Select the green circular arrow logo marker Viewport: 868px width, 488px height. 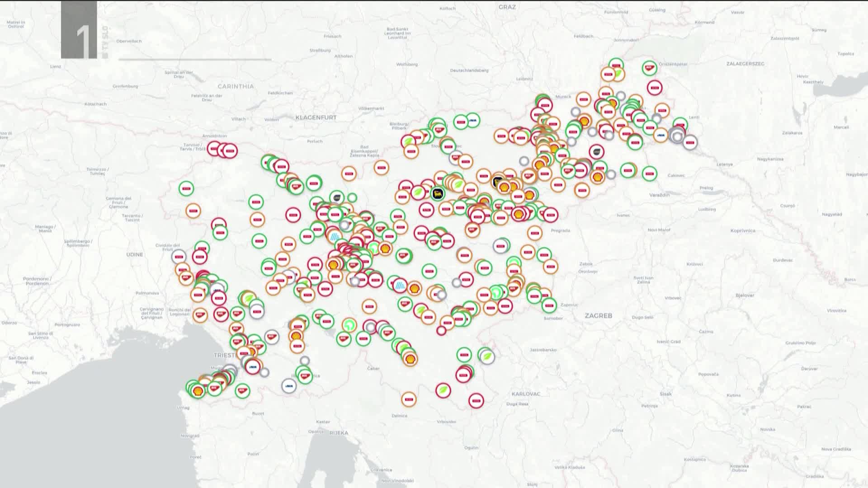(x=349, y=325)
